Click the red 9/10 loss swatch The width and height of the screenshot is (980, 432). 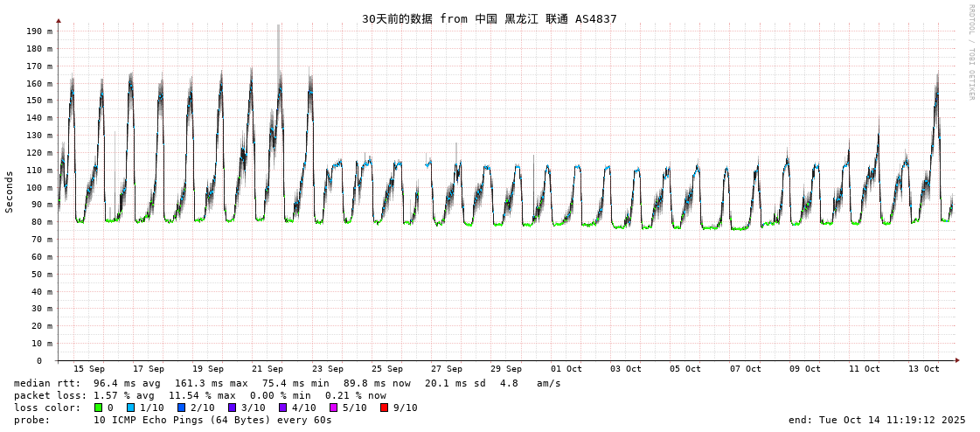click(x=385, y=408)
